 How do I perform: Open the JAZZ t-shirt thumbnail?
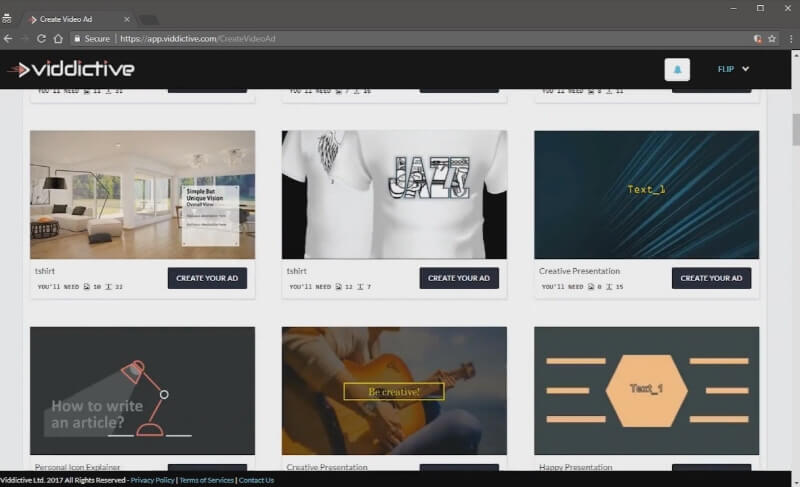(394, 195)
